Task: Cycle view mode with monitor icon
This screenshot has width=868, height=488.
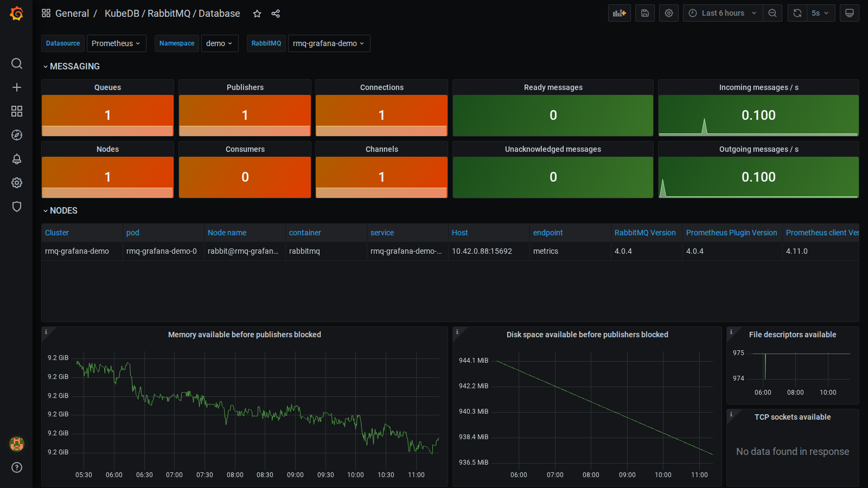Action: point(850,13)
